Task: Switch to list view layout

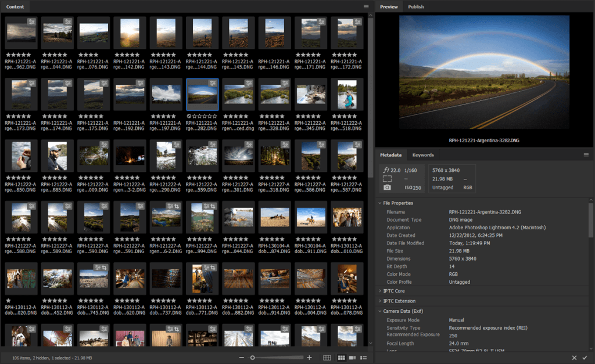Action: 363,358
